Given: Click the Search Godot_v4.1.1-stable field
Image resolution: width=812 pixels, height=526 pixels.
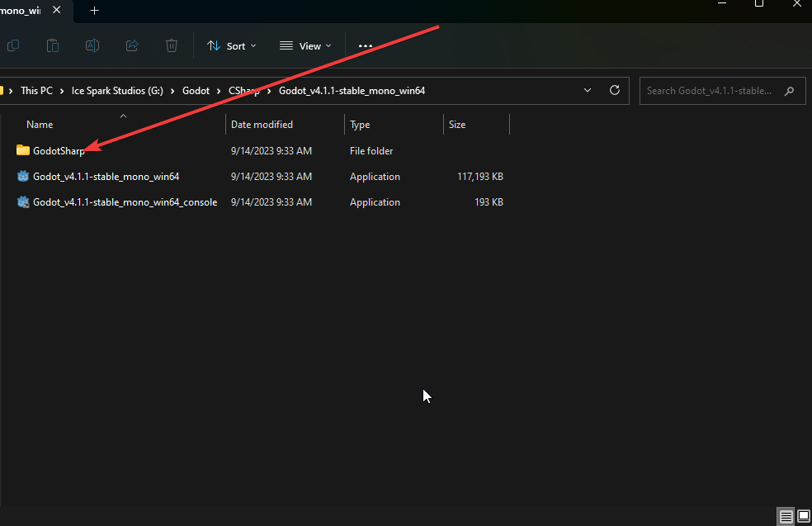Looking at the screenshot, I should click(x=722, y=91).
